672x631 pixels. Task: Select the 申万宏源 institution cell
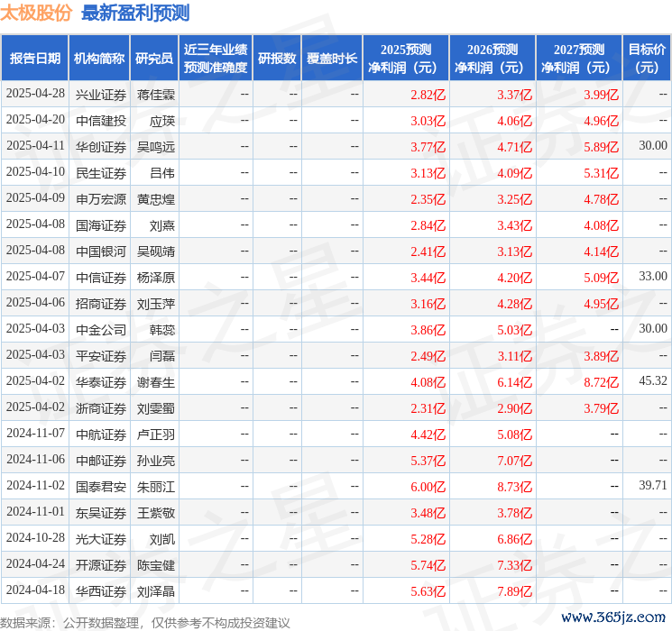101,199
